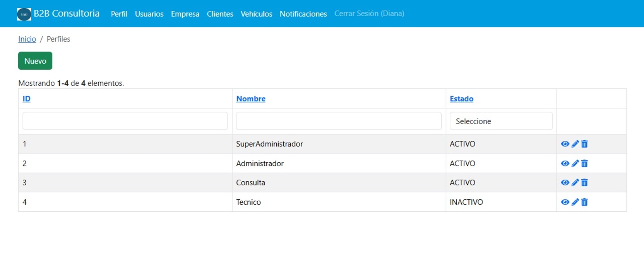This screenshot has height=267, width=644.
Task: Click the B2B Consultoria logo image
Action: click(24, 14)
